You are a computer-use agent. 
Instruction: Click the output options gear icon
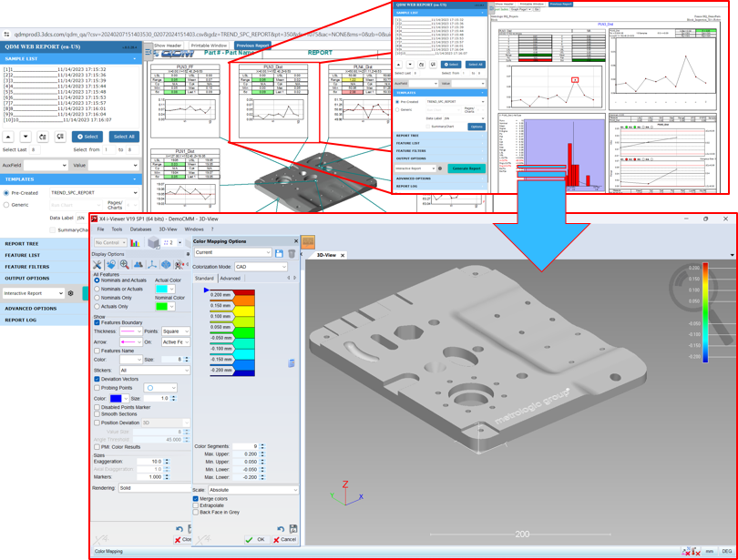click(x=71, y=293)
